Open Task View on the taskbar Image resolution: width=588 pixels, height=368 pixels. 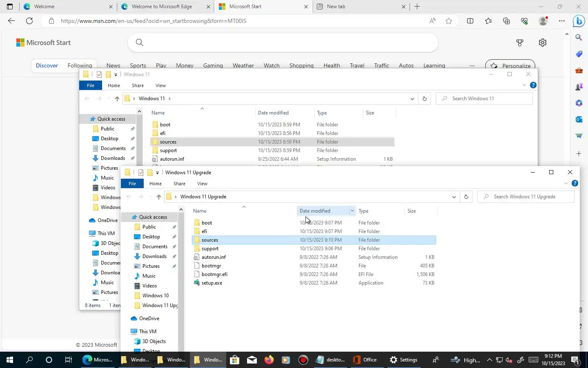(69, 360)
